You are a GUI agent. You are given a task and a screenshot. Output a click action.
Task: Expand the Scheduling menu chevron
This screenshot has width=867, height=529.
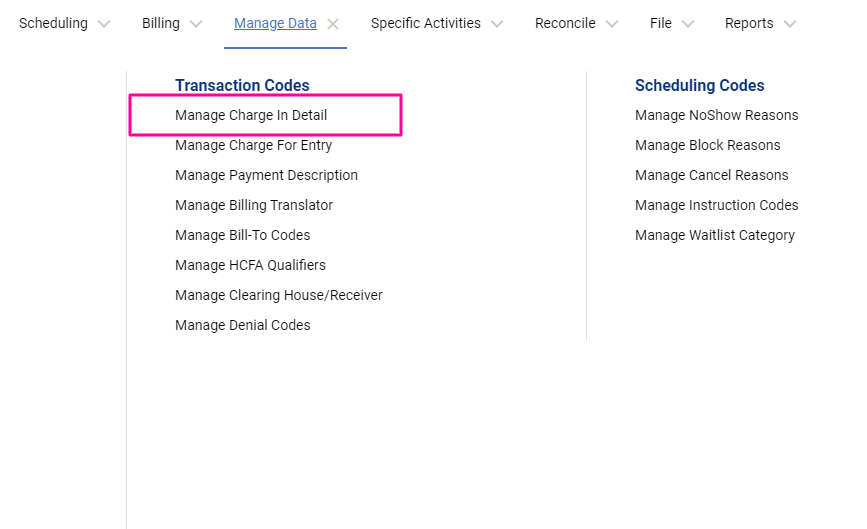click(104, 24)
